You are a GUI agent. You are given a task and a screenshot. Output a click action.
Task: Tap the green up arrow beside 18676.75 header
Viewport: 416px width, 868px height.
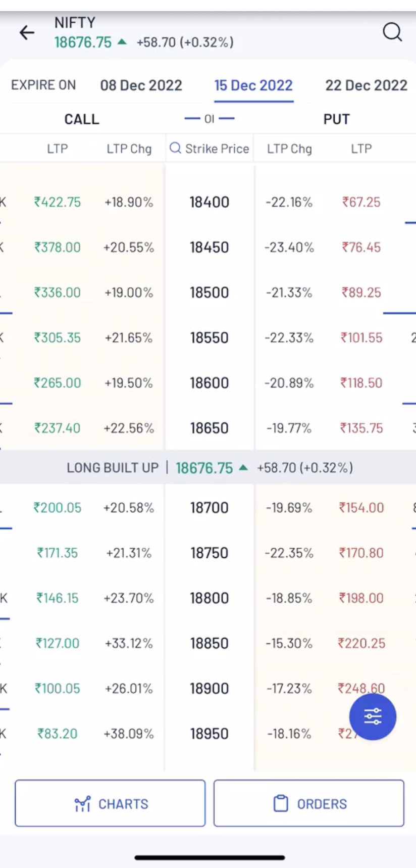122,42
